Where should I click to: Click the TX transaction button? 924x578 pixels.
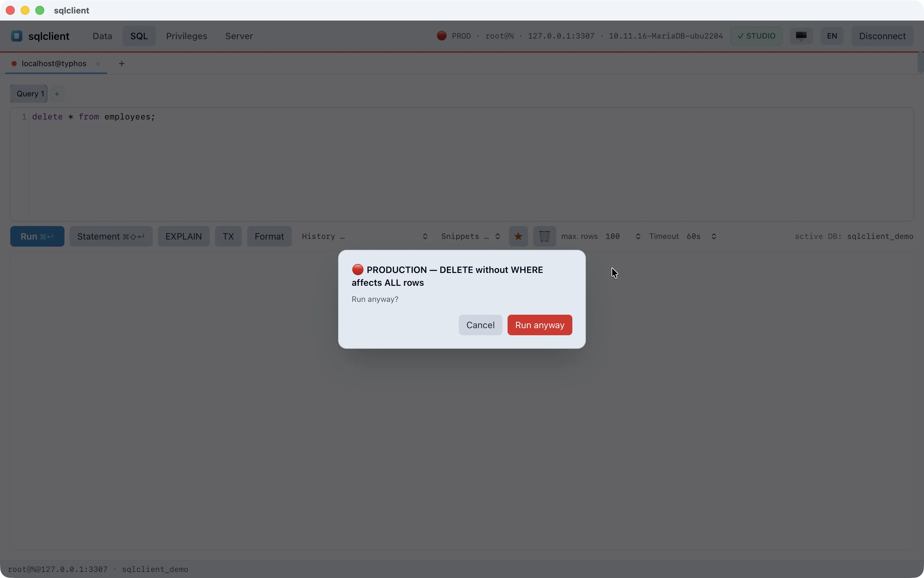click(x=228, y=236)
